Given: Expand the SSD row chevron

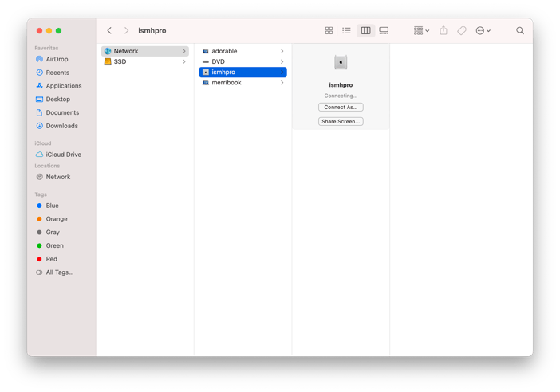Looking at the screenshot, I should (x=184, y=61).
